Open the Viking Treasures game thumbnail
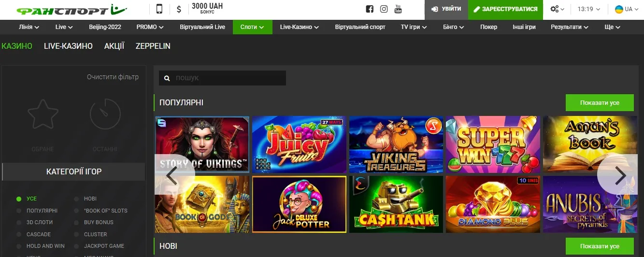The image size is (644, 257). 396,144
